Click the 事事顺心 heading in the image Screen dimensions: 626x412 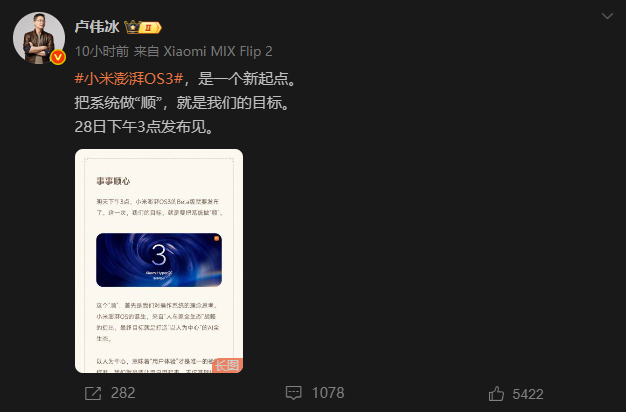(113, 181)
